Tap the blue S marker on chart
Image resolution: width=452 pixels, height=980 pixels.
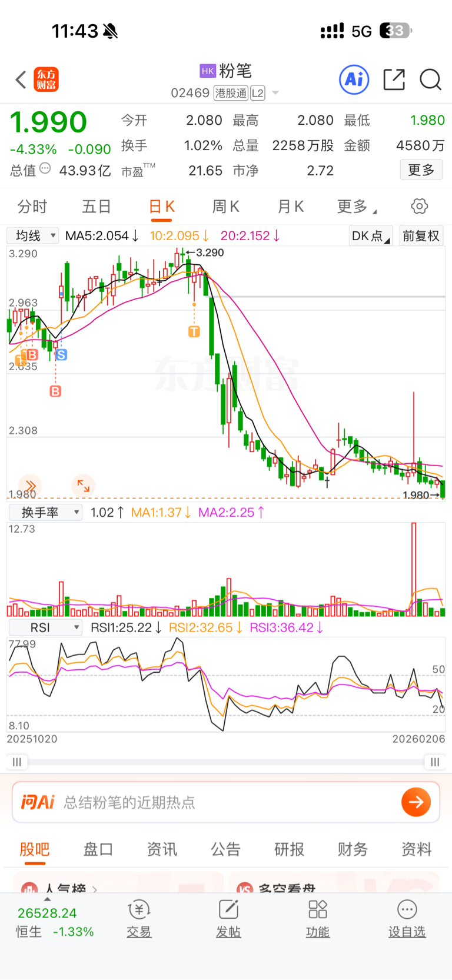(x=61, y=354)
